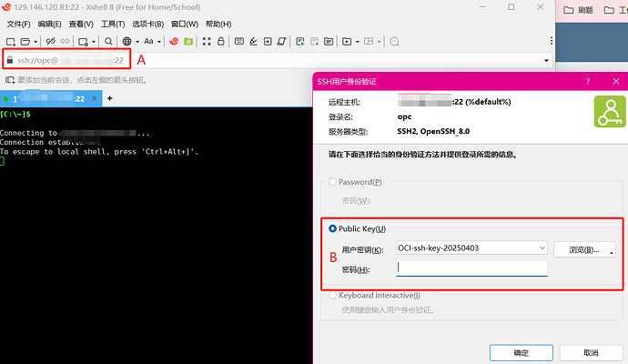
Task: Open the 工具(T) menu
Action: pos(112,24)
